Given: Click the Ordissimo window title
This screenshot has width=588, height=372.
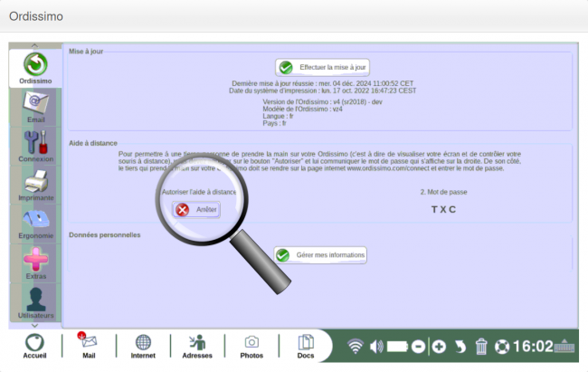Looking at the screenshot, I should tap(36, 16).
